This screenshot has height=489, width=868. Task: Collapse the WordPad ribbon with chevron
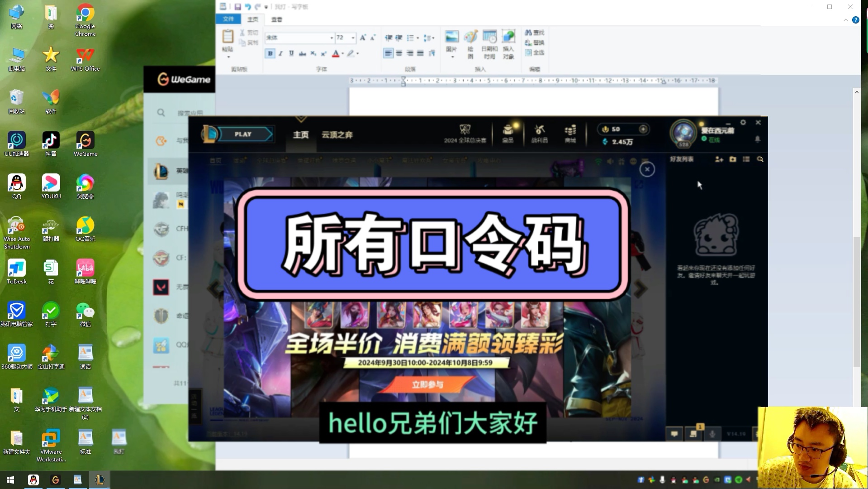[845, 20]
